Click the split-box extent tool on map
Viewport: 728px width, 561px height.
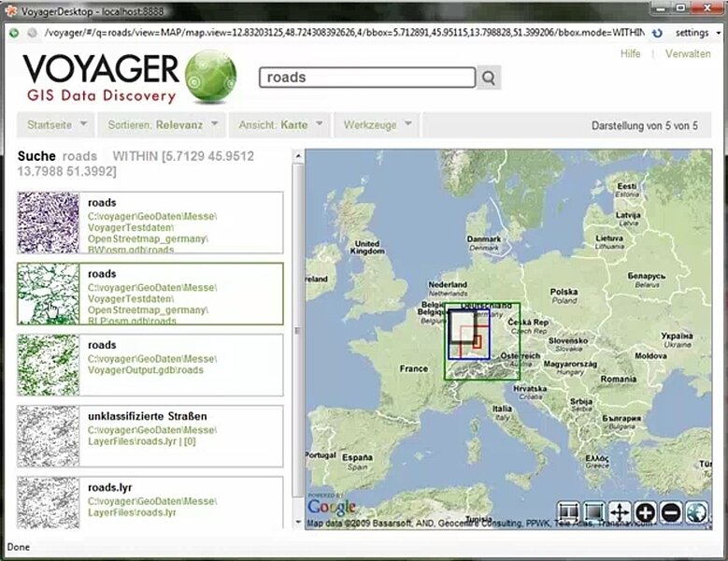pos(568,512)
